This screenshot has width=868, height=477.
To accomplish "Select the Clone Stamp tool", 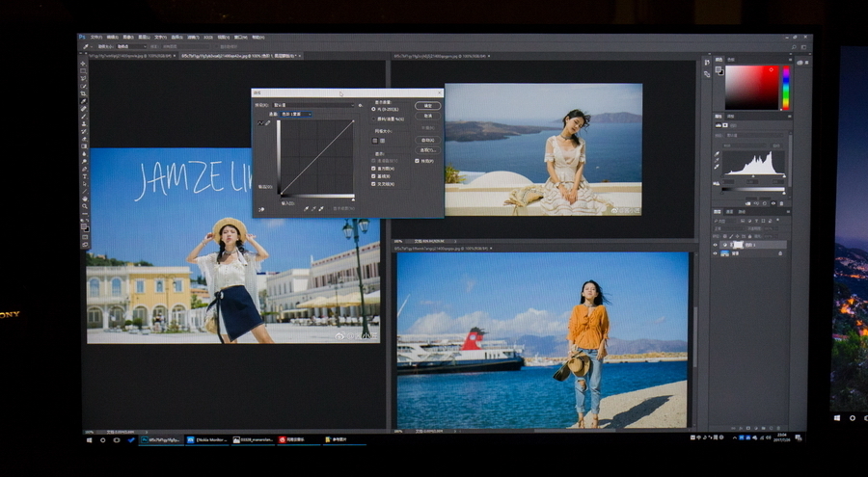I will [83, 124].
